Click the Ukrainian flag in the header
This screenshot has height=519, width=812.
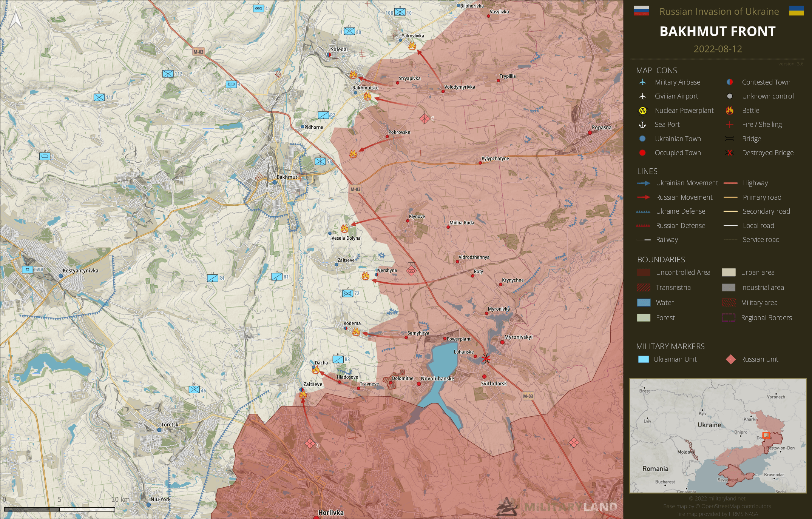coord(797,11)
